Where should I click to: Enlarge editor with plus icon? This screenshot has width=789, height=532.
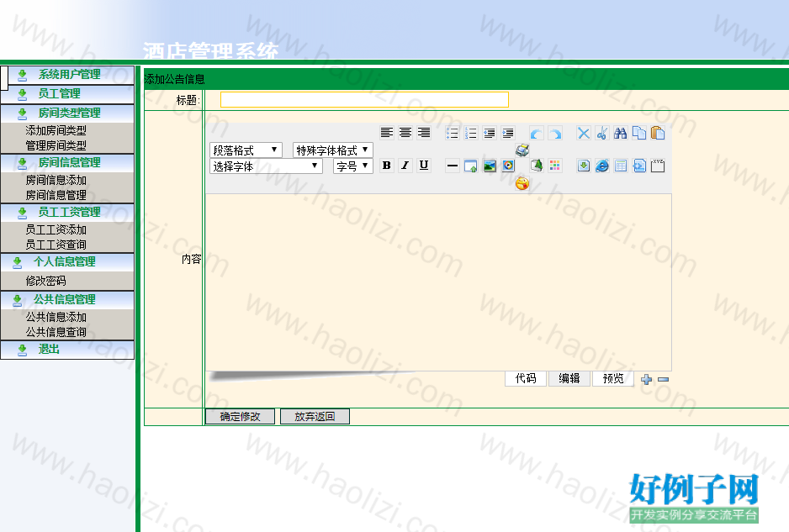tap(647, 380)
